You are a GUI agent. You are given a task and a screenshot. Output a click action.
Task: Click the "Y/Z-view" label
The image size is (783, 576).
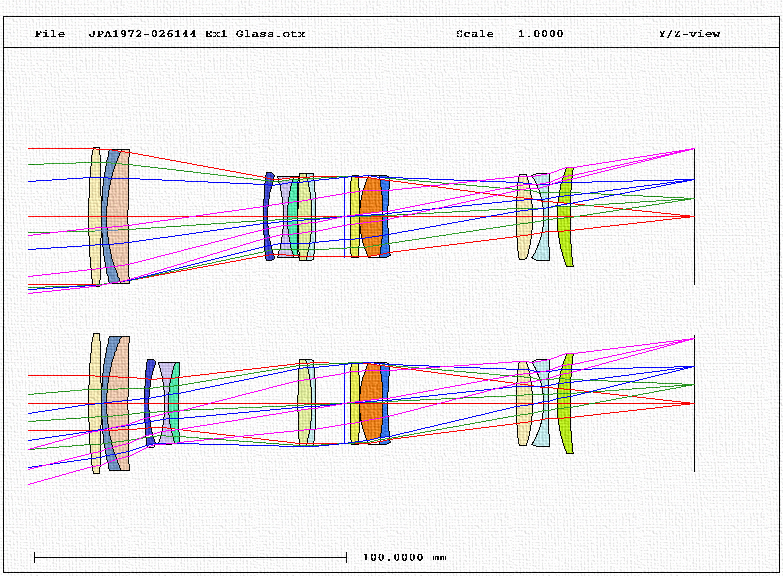689,34
